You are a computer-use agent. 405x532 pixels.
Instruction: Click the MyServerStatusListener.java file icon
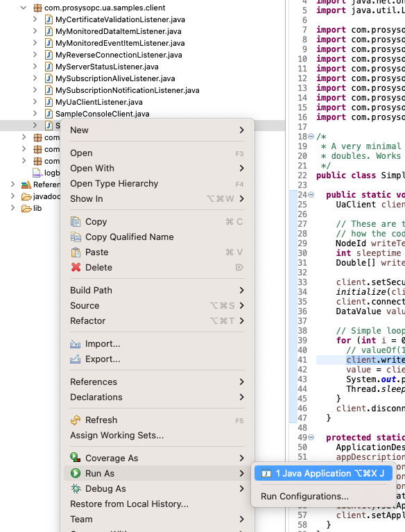click(49, 67)
